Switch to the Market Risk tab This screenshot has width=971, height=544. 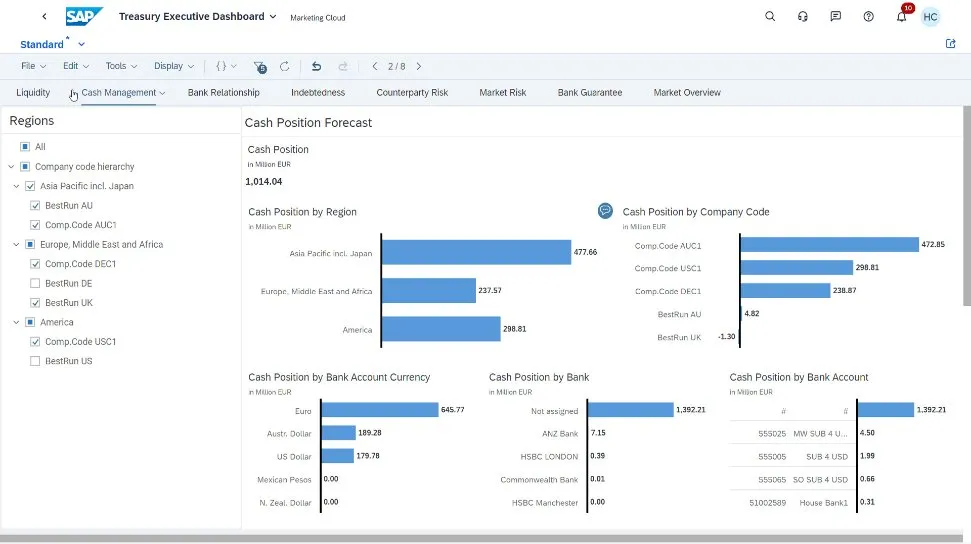502,93
